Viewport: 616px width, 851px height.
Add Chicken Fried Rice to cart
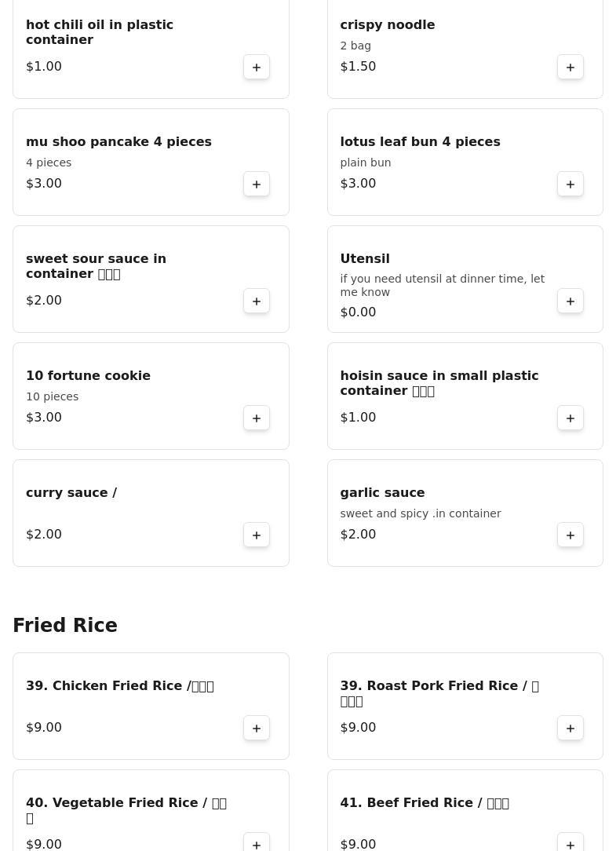(257, 729)
